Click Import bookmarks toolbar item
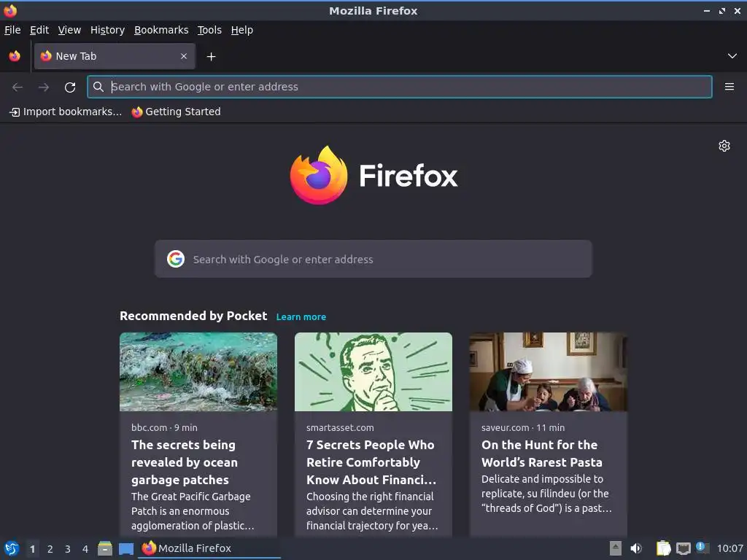747x560 pixels. tap(66, 112)
